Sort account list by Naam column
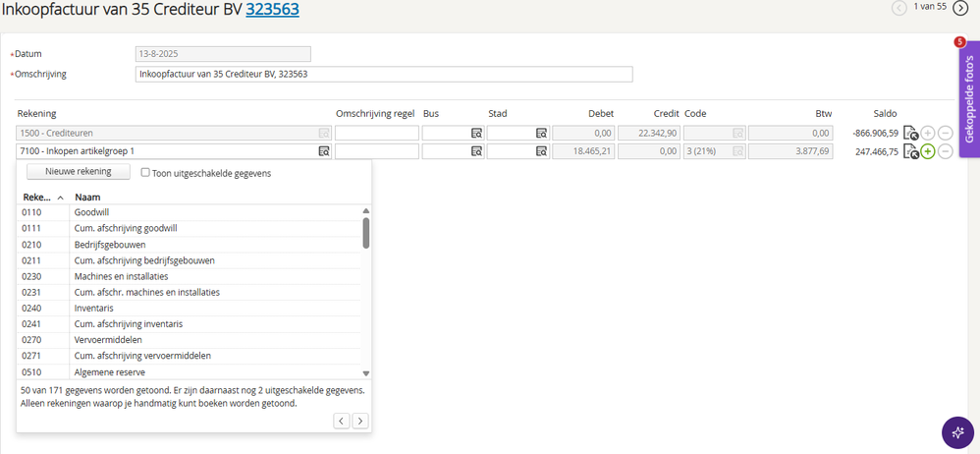The image size is (980, 454). coord(87,197)
